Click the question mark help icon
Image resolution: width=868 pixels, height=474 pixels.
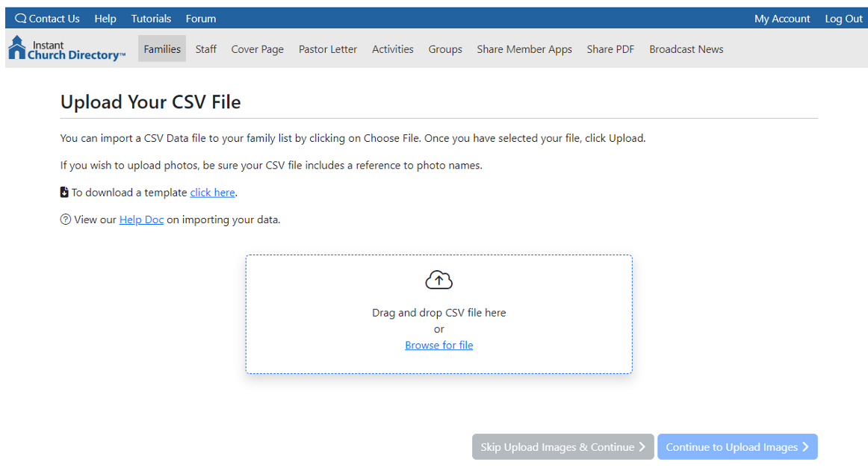coord(65,219)
